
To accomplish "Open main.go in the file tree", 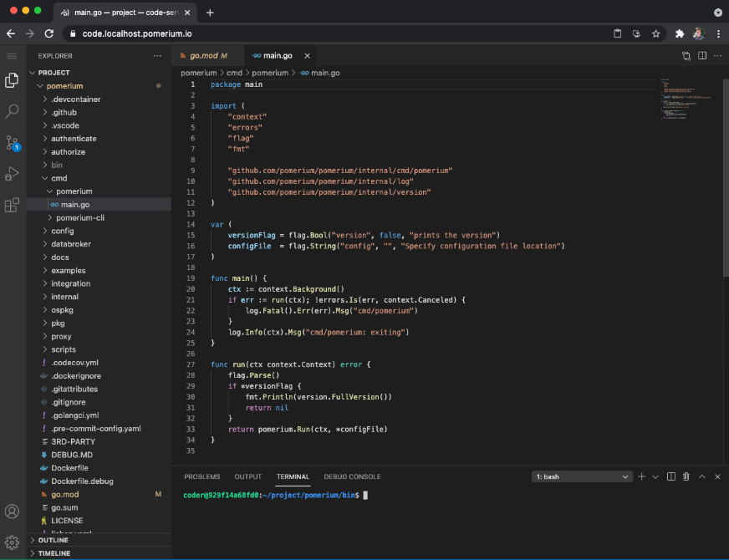I will 99,205.
